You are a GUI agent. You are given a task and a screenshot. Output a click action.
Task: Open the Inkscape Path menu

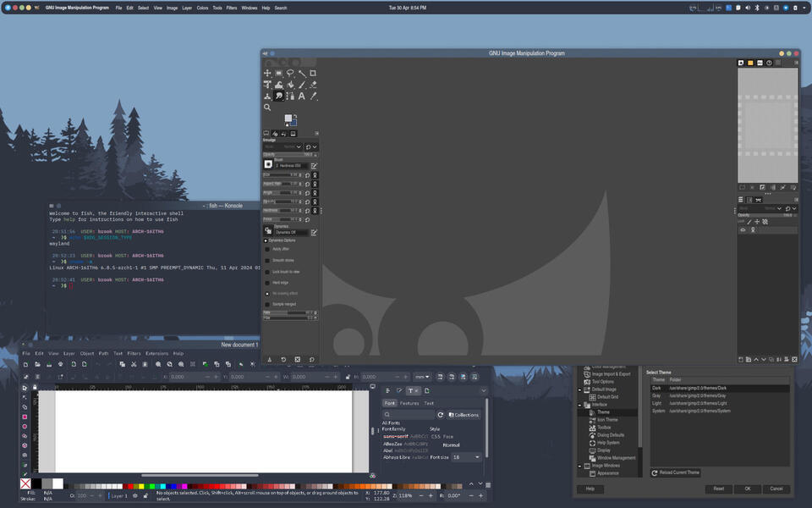(103, 354)
